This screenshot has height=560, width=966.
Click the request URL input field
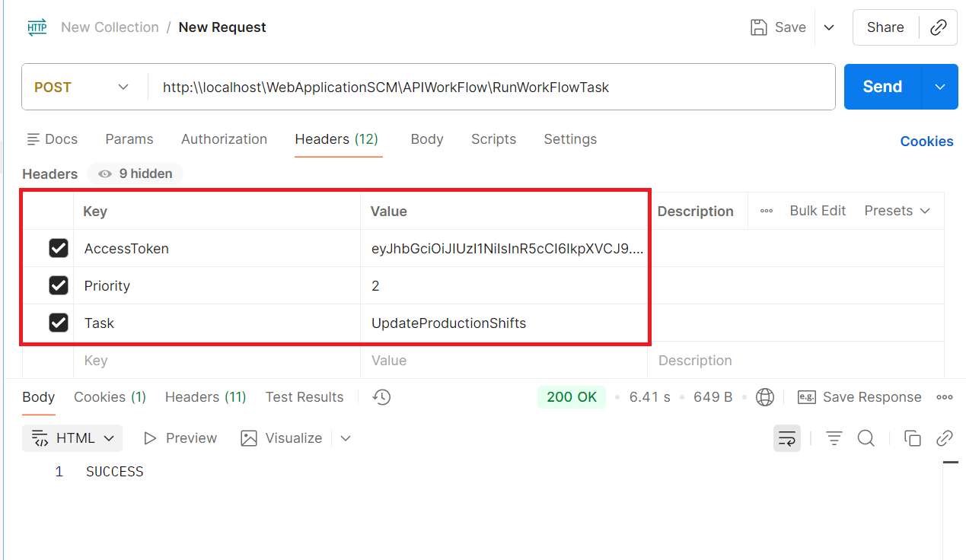pos(487,87)
